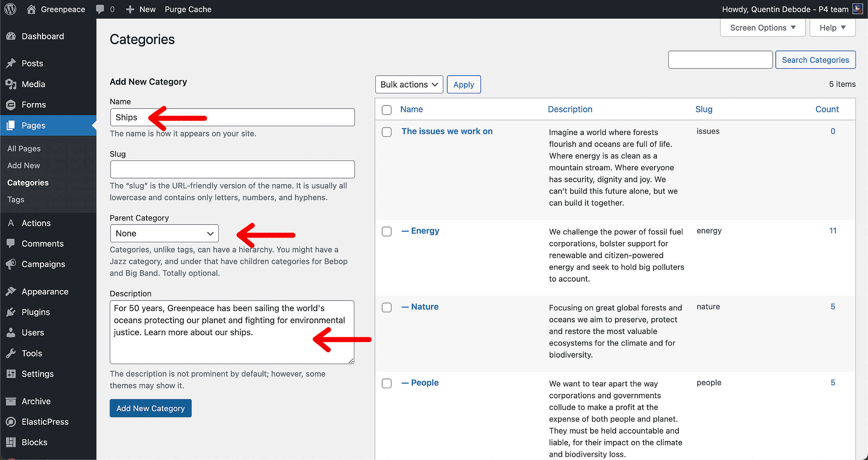Open the New menu label in admin bar

[x=147, y=9]
